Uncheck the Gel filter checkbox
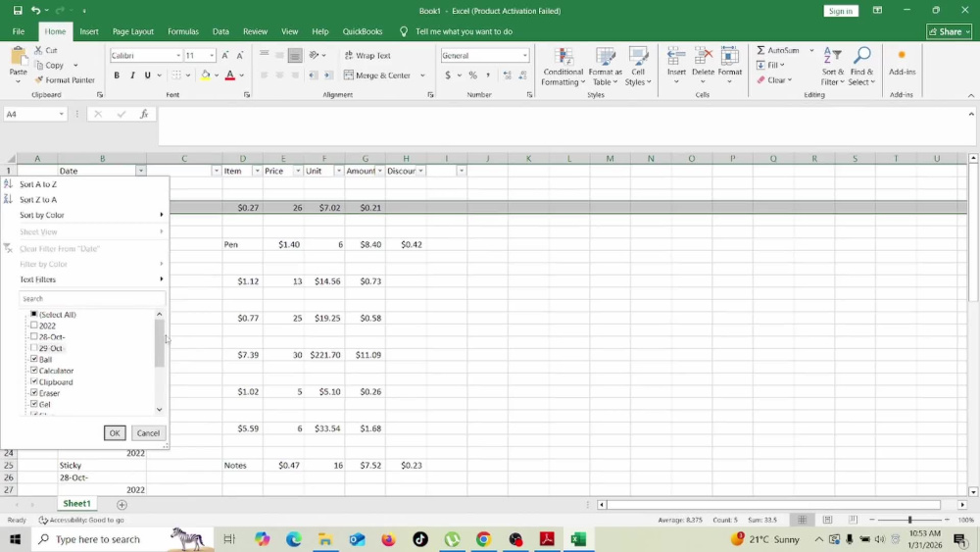This screenshot has width=980, height=552. 33,404
